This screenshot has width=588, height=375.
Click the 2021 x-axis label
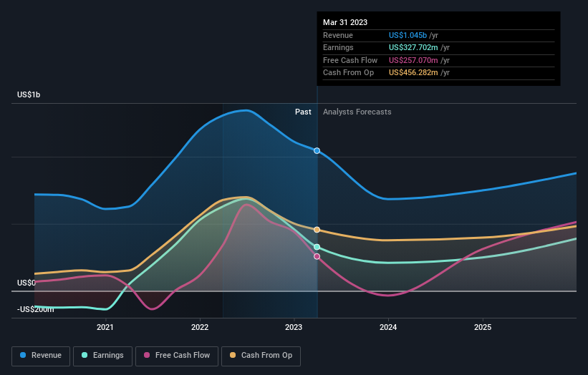(105, 327)
